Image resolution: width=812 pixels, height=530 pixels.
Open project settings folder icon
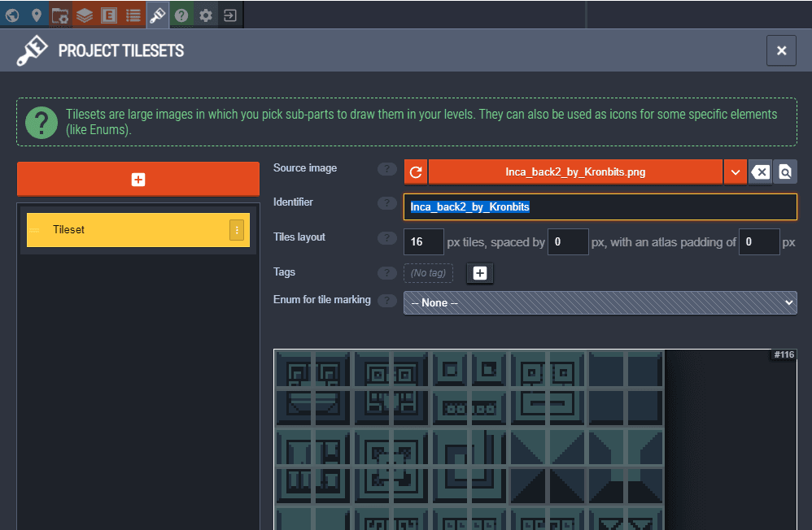coord(60,15)
